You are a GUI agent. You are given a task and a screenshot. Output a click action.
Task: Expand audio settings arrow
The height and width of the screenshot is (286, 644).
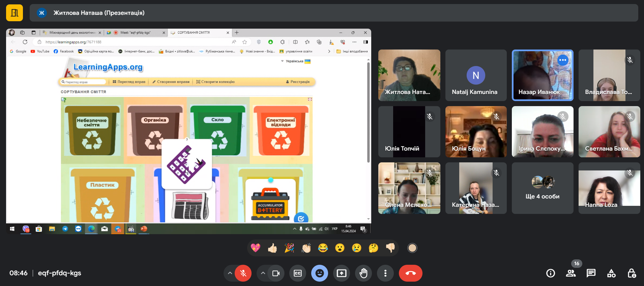pos(230,273)
